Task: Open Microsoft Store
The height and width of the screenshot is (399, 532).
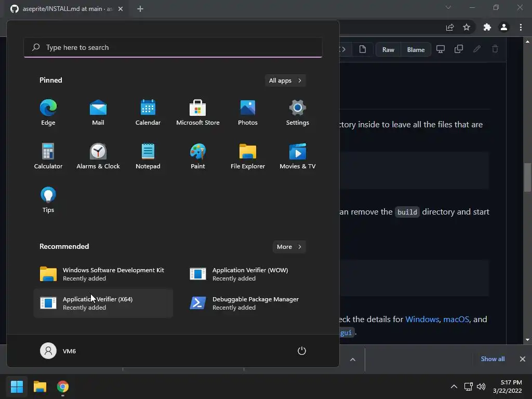Action: (198, 112)
